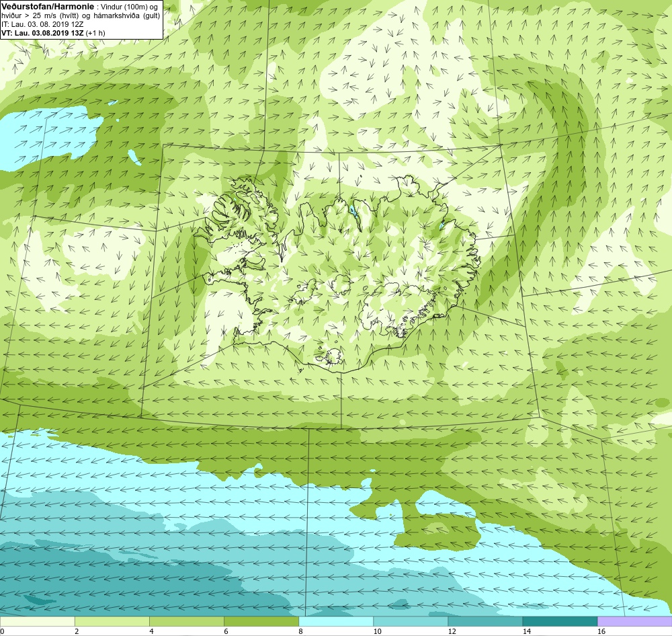Click the legend scale label "12"
Screen dimensions: 672x636
coord(452,631)
